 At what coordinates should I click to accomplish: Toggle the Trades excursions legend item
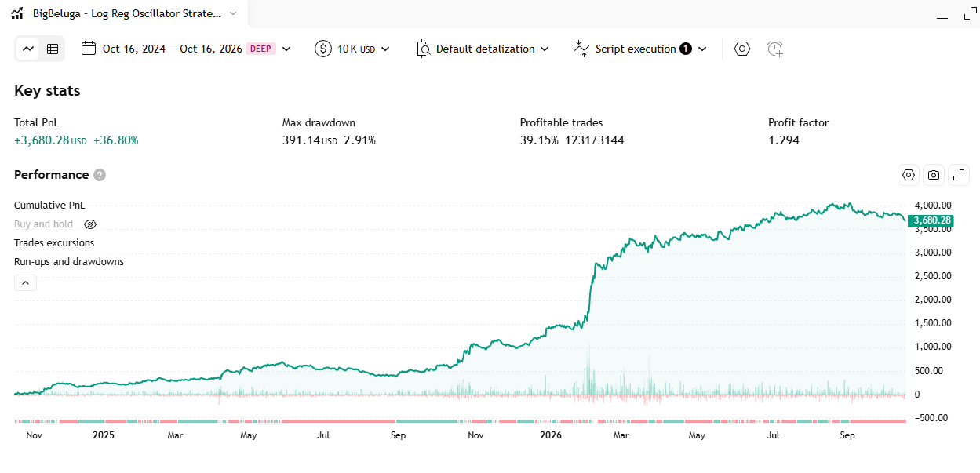pos(54,243)
